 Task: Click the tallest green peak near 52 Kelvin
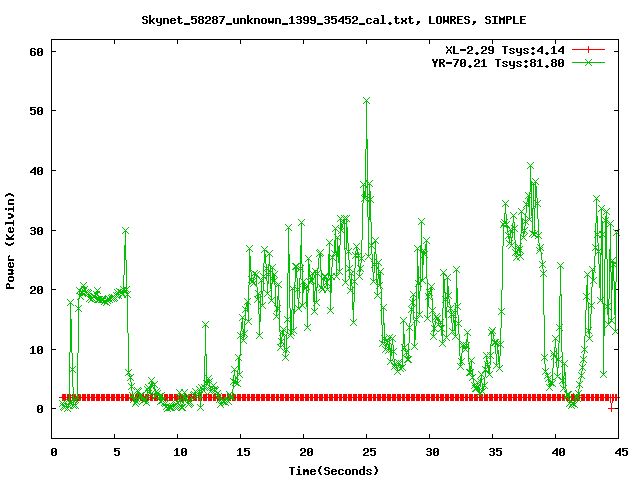(x=367, y=101)
